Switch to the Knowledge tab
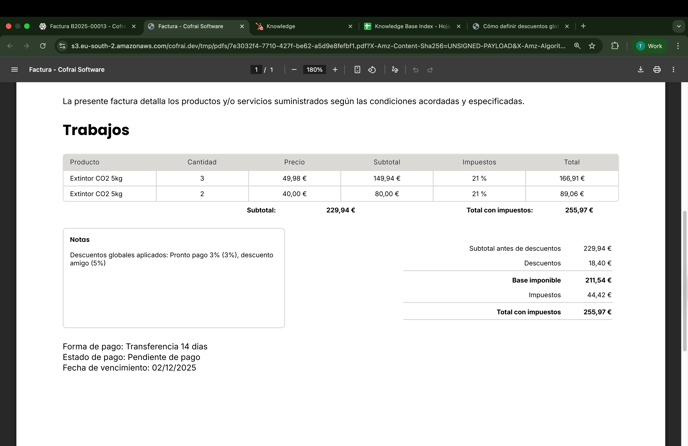The image size is (688, 446). [304, 26]
